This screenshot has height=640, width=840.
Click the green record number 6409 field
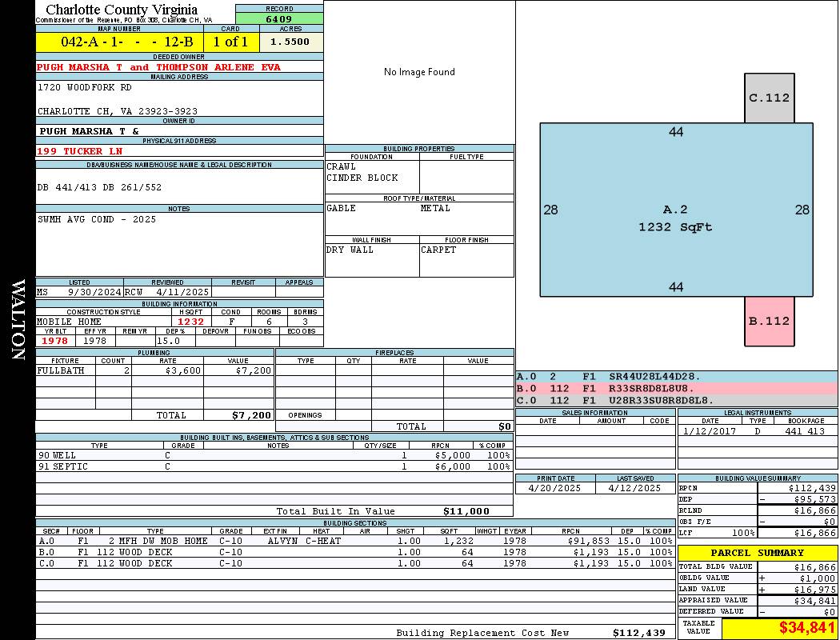click(279, 18)
